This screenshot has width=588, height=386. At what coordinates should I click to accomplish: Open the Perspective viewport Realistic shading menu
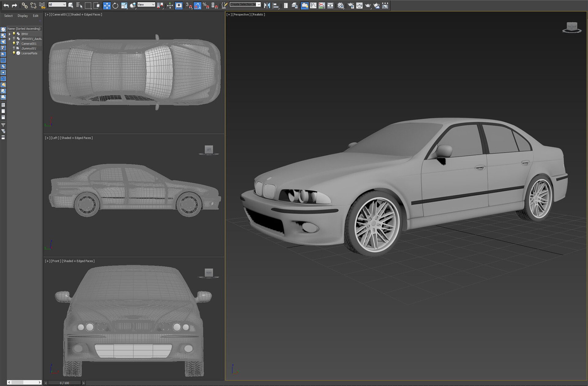click(x=258, y=14)
